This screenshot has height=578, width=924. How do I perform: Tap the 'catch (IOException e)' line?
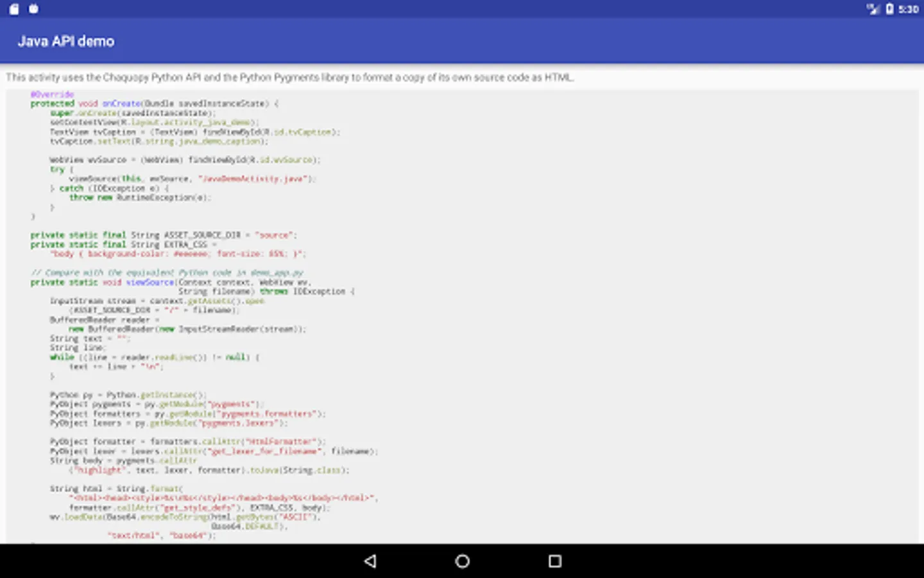point(109,188)
